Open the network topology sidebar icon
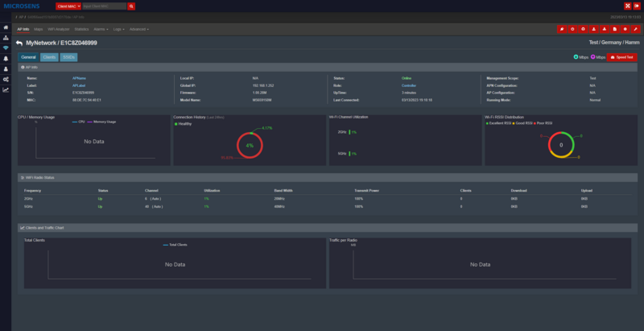 coord(6,38)
